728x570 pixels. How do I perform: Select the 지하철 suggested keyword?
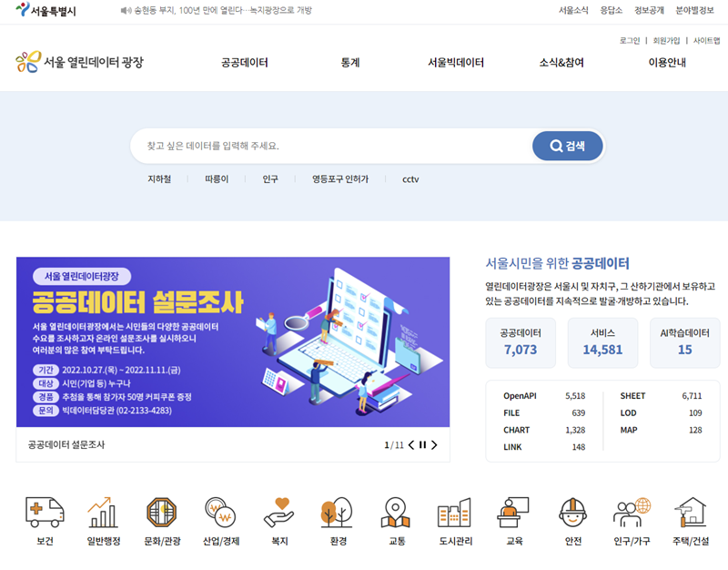(x=159, y=178)
